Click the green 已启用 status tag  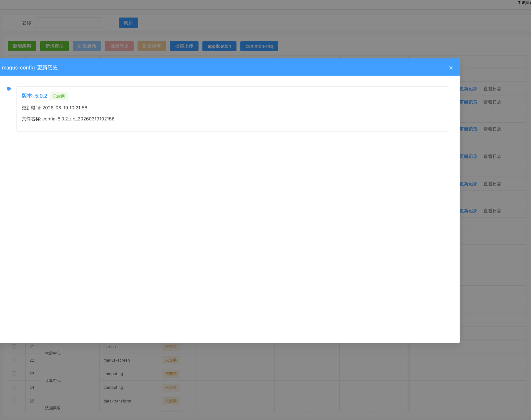pos(59,96)
